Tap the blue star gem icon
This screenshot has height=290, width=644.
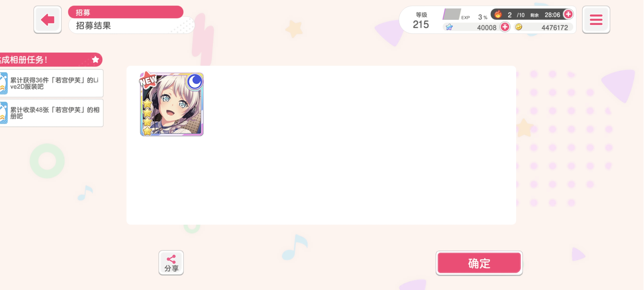point(449,27)
